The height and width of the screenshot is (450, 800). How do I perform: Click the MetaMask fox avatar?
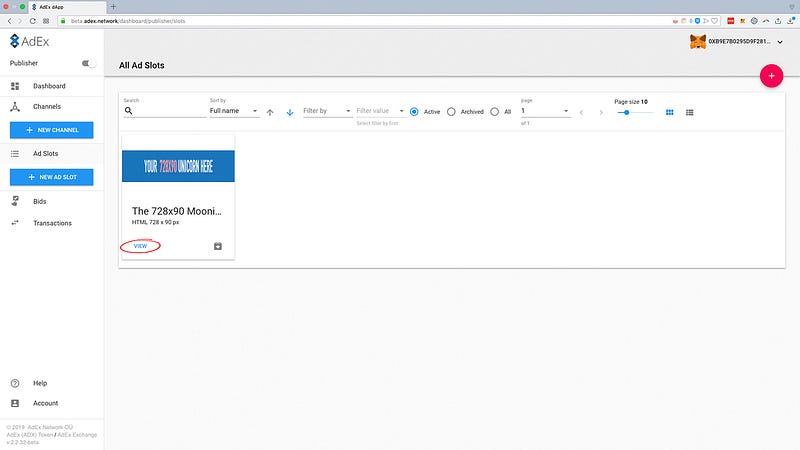pyautogui.click(x=697, y=41)
